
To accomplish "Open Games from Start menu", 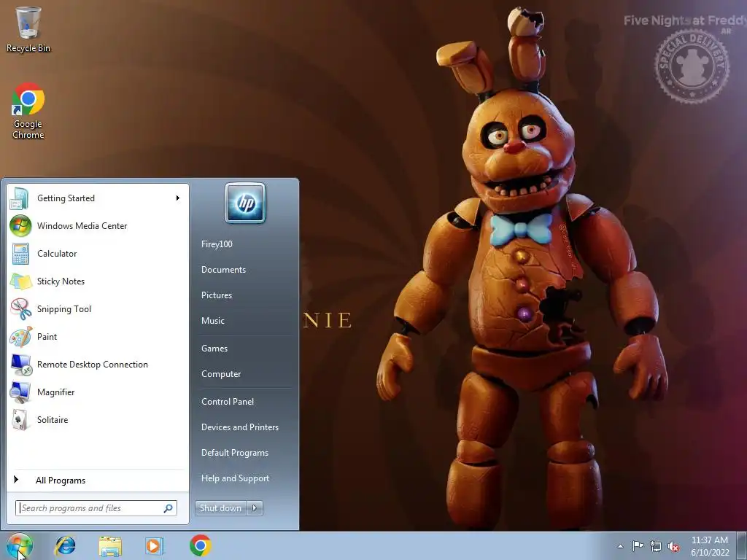I will click(214, 348).
